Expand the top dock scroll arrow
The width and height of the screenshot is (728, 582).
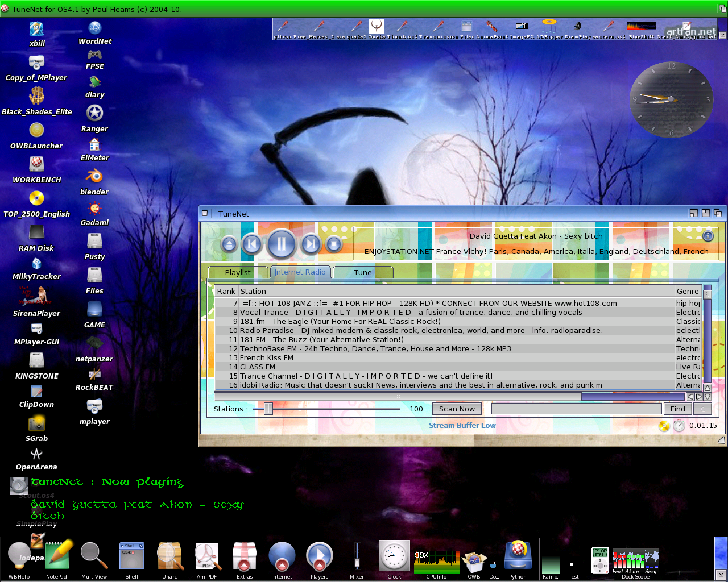[723, 35]
